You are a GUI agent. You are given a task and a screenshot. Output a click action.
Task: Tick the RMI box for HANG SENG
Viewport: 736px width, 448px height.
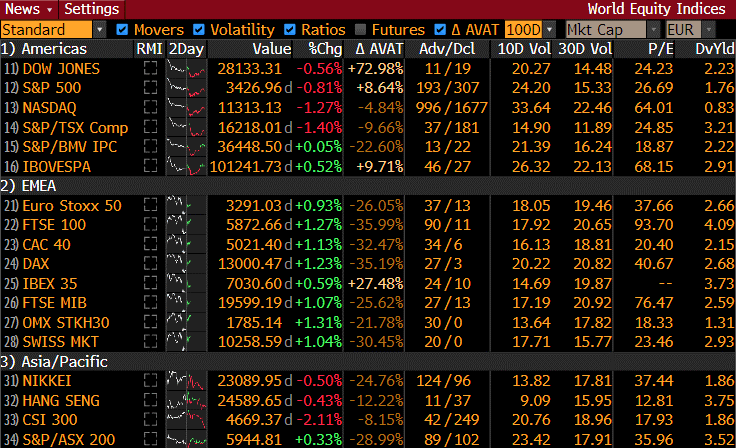click(x=150, y=400)
